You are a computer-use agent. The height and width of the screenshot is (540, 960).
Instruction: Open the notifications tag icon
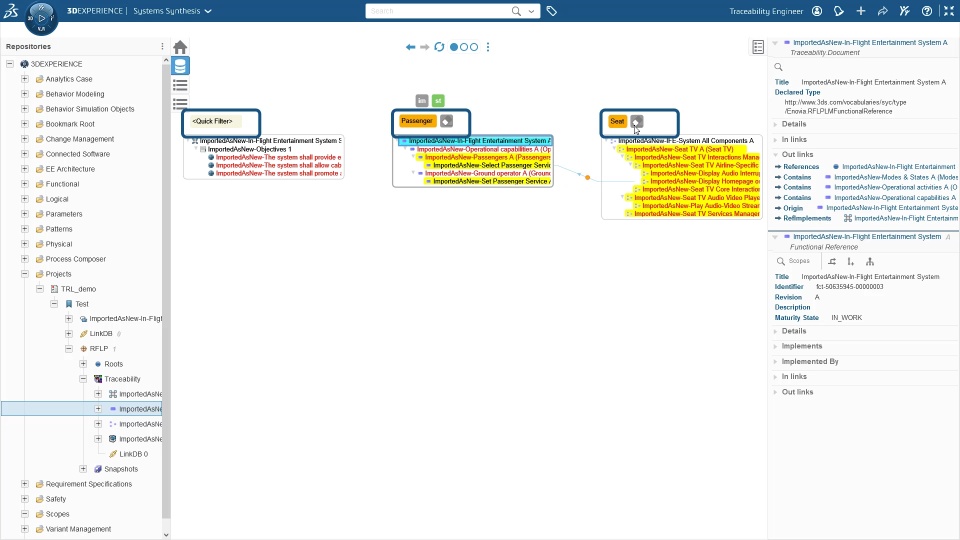pyautogui.click(x=839, y=11)
